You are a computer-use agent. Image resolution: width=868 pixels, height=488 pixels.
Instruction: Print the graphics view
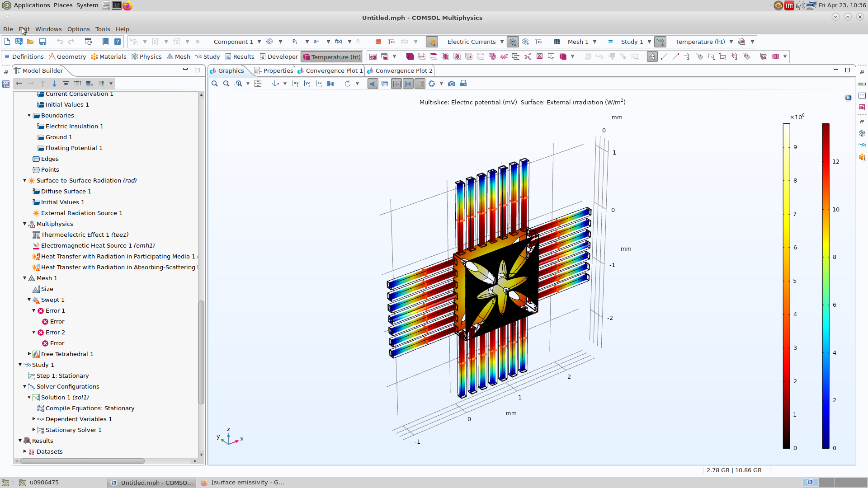(x=463, y=84)
